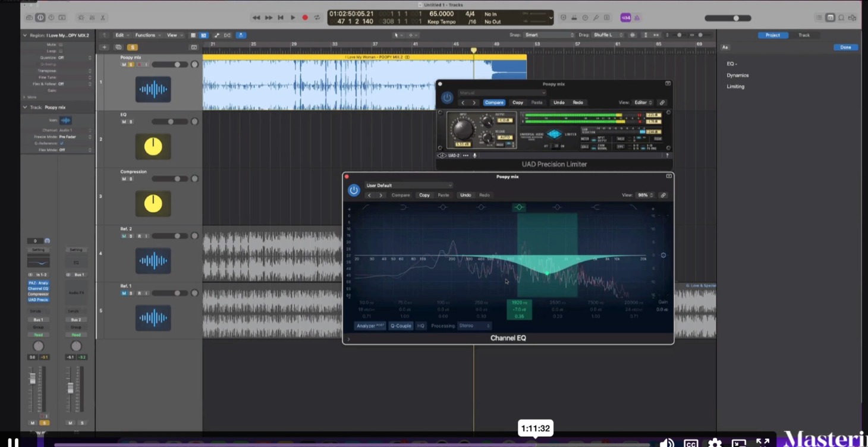Click the link icon in limiter window
Viewport: 868px width, 447px height.
(x=662, y=102)
